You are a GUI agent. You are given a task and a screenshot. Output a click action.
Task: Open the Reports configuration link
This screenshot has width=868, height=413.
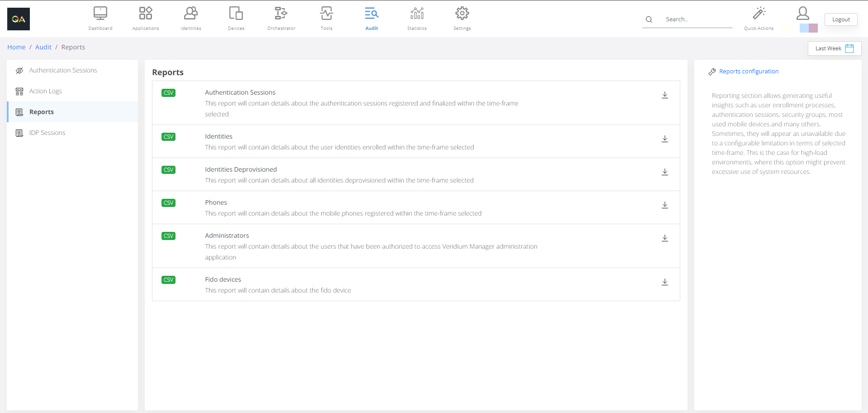pos(749,72)
